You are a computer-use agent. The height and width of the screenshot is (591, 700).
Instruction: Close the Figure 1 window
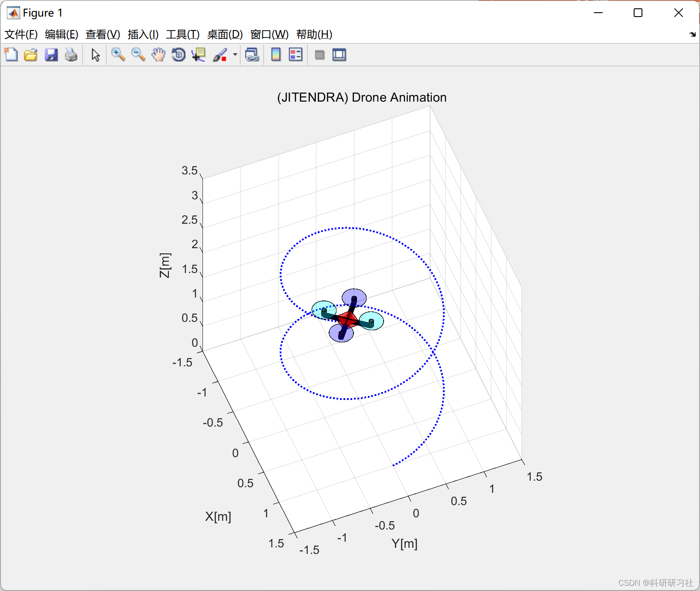click(678, 13)
